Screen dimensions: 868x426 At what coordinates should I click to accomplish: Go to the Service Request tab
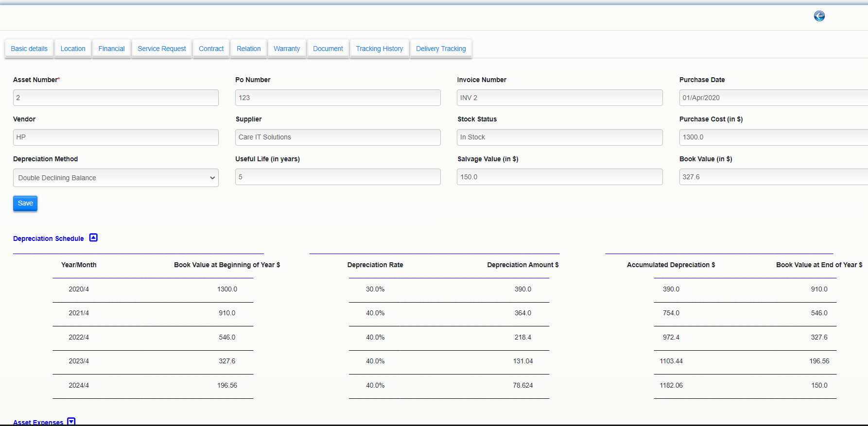(x=162, y=49)
